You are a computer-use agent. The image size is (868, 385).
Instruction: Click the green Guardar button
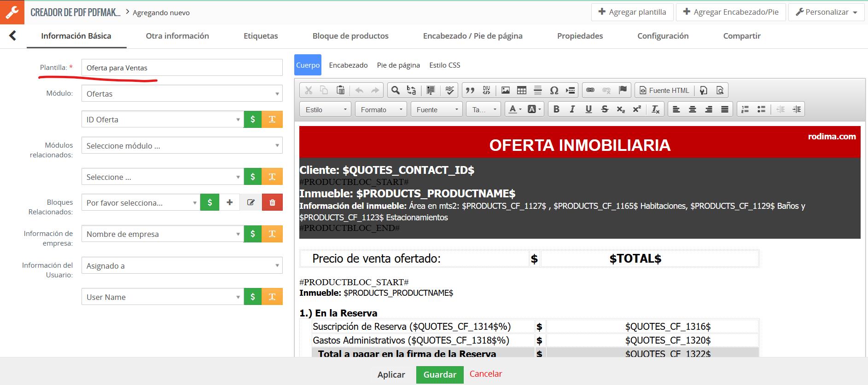pos(439,374)
